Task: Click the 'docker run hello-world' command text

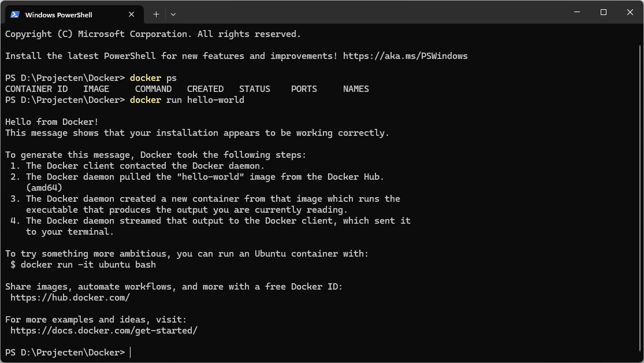Action: coord(187,100)
